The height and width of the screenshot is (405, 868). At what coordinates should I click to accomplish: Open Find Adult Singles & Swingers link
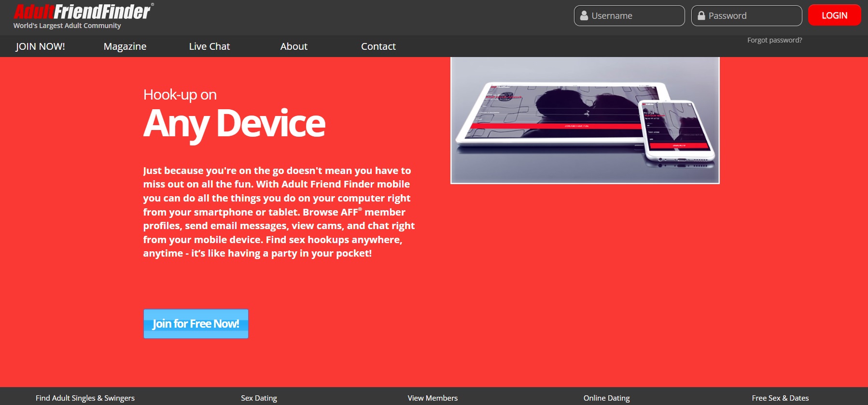coord(85,398)
